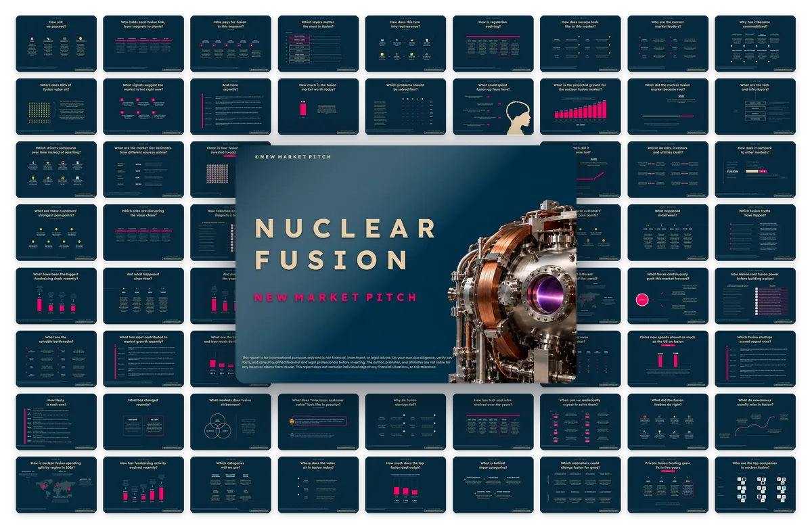Viewport: 812px width, 529px height.
Task: Select 'Which fusion truths have flipped?' slide
Action: click(755, 233)
